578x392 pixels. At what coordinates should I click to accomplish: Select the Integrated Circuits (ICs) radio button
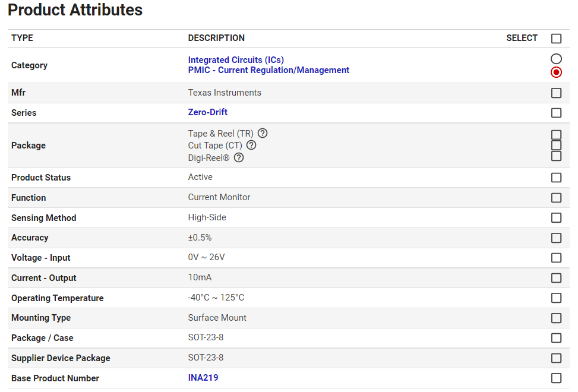(556, 59)
